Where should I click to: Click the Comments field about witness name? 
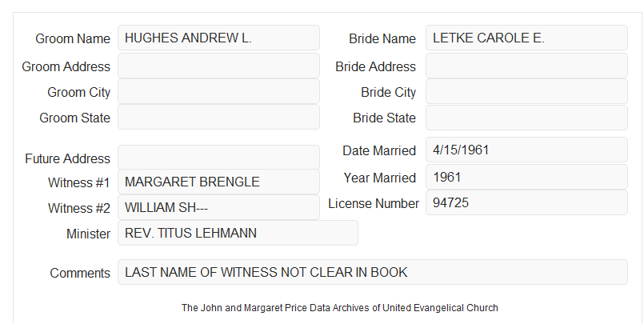point(373,272)
